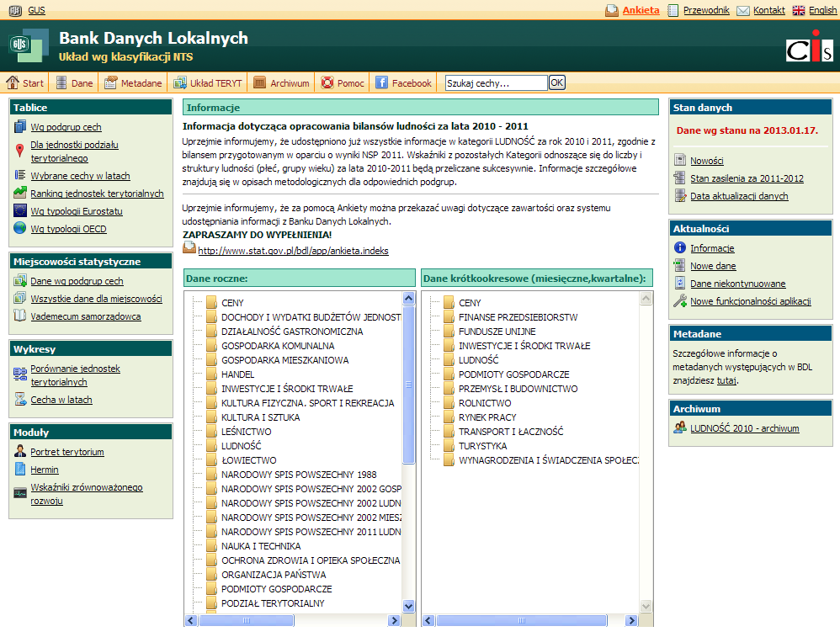840x637 pixels.
Task: Open Wybrane cechy w latach link
Action: [x=80, y=176]
